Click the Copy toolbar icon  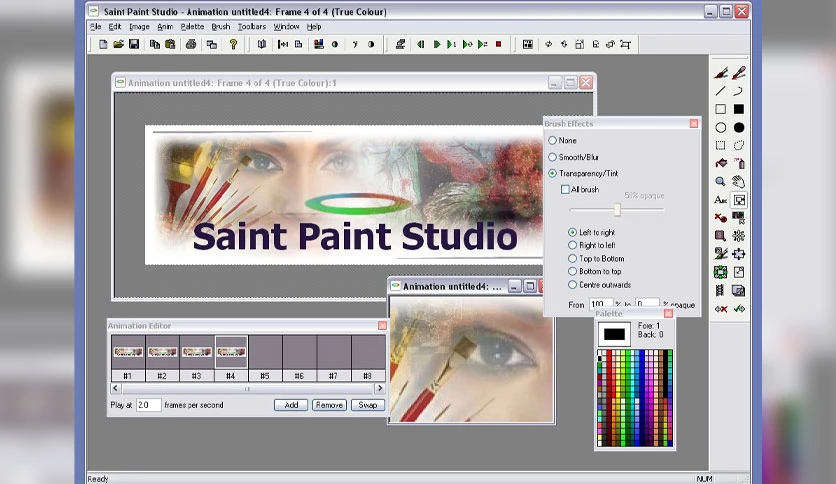(155, 44)
